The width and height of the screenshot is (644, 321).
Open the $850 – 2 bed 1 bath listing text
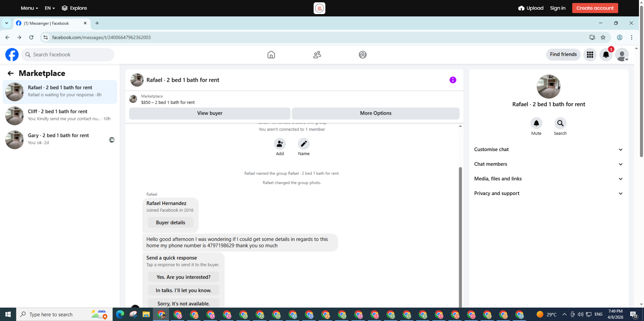[x=168, y=103]
